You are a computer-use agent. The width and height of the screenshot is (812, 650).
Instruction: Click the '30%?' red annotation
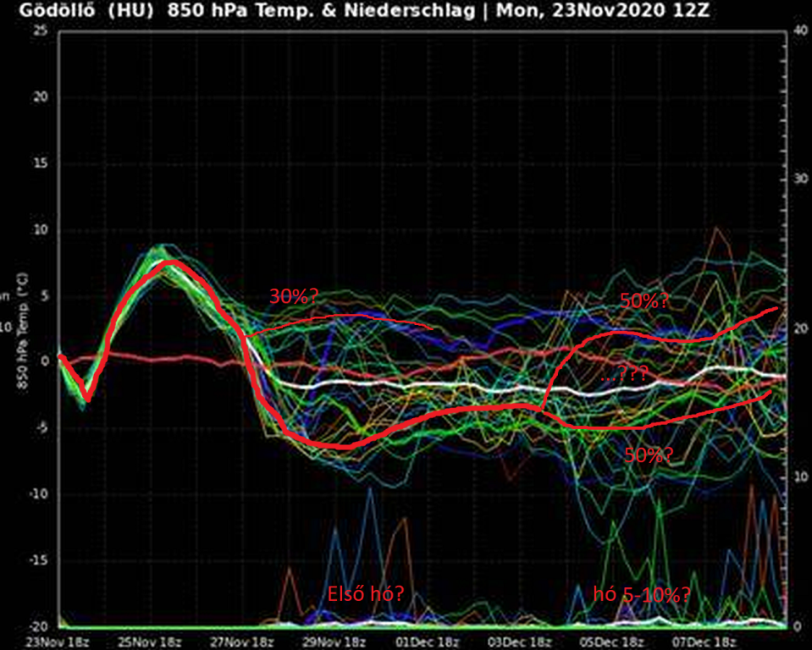pyautogui.click(x=294, y=296)
